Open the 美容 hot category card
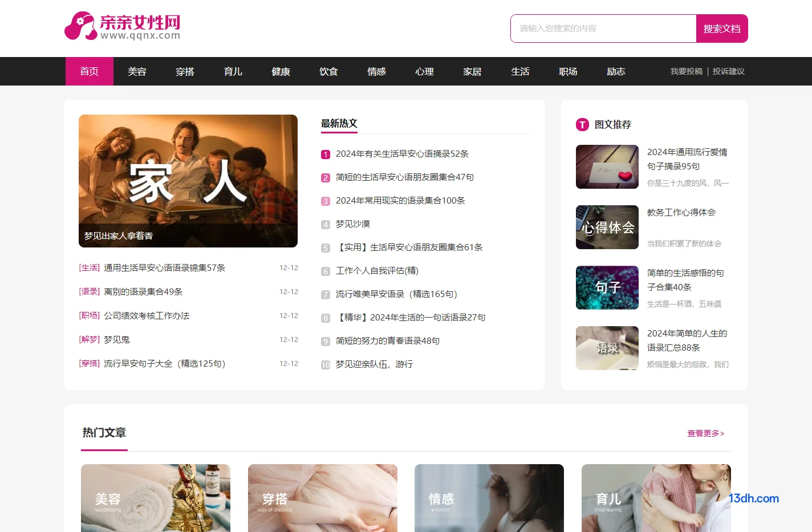 (x=156, y=498)
